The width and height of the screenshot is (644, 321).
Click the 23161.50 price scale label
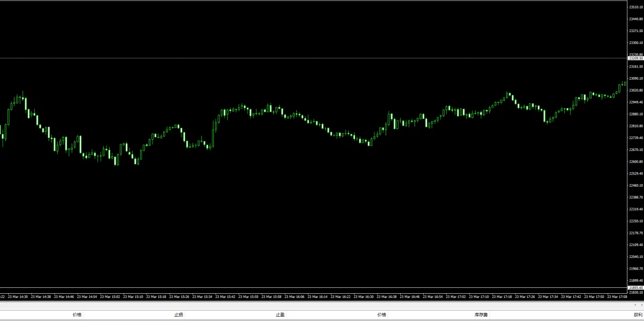[x=636, y=66]
